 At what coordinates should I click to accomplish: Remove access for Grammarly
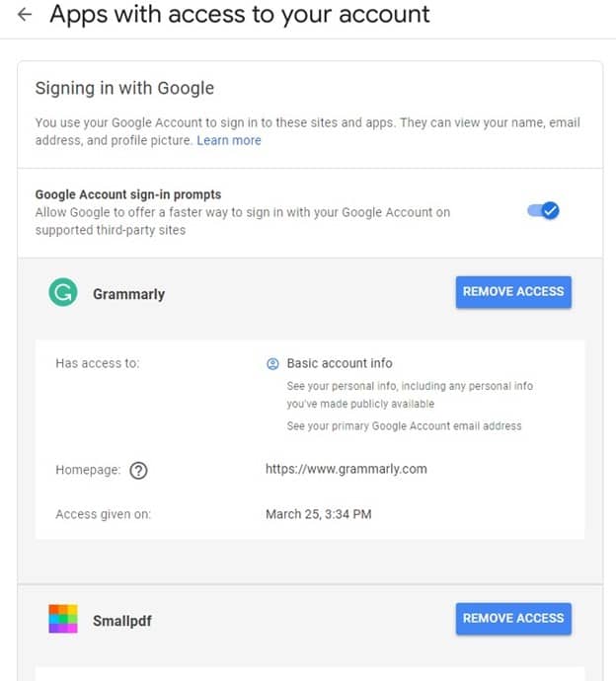513,292
